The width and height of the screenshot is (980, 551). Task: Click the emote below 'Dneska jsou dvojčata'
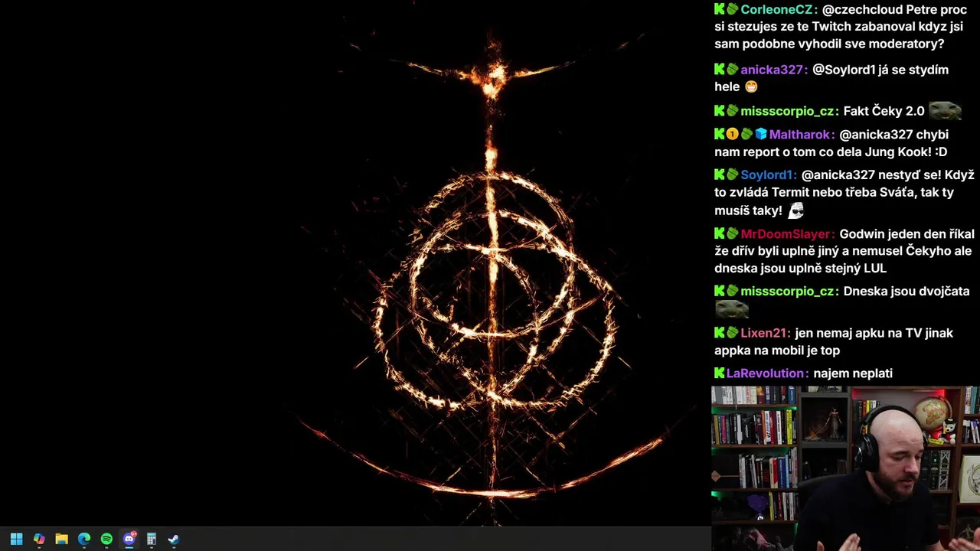tap(731, 309)
